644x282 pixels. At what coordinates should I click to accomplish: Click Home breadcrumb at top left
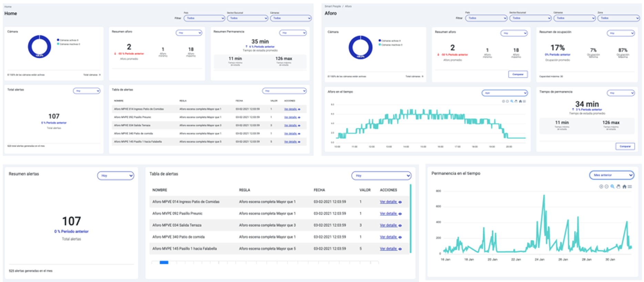click(8, 7)
